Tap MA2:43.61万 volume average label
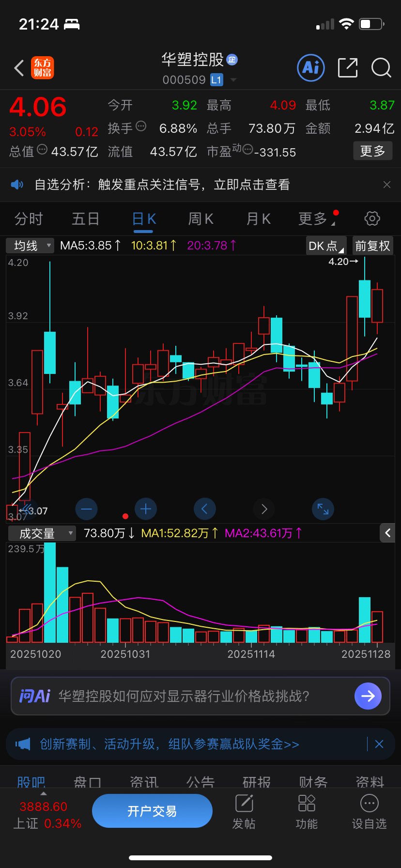This screenshot has height=868, width=401. [263, 533]
